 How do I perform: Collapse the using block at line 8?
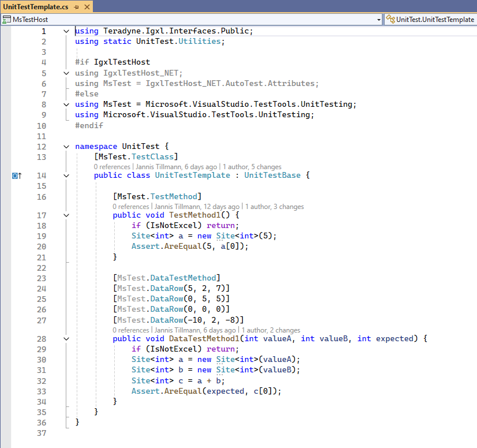tap(66, 104)
